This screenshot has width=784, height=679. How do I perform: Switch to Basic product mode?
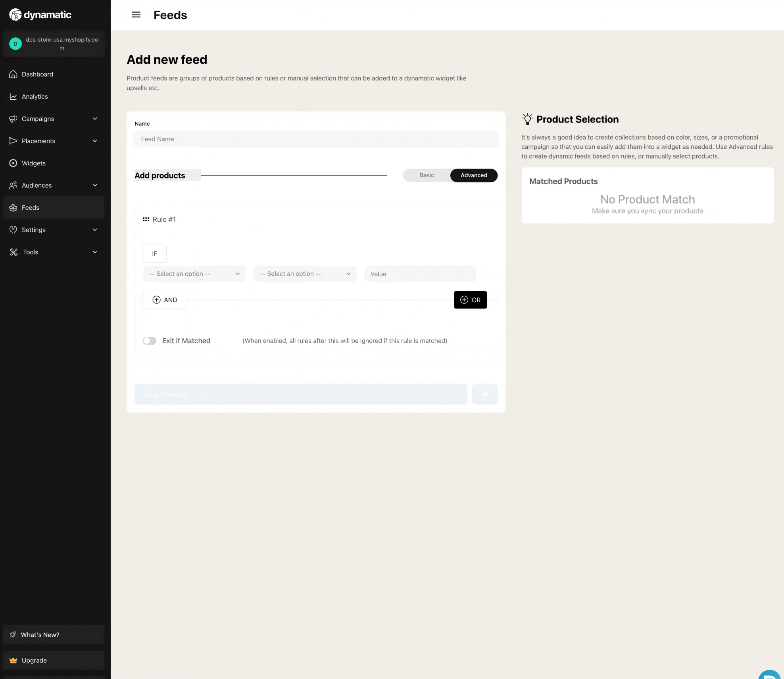point(427,175)
